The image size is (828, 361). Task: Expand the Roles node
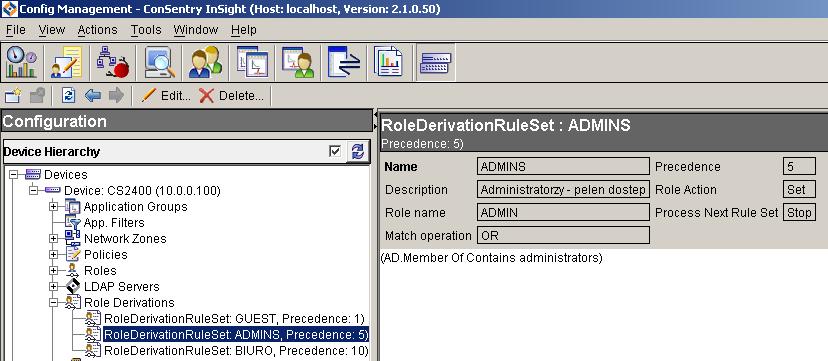click(53, 271)
